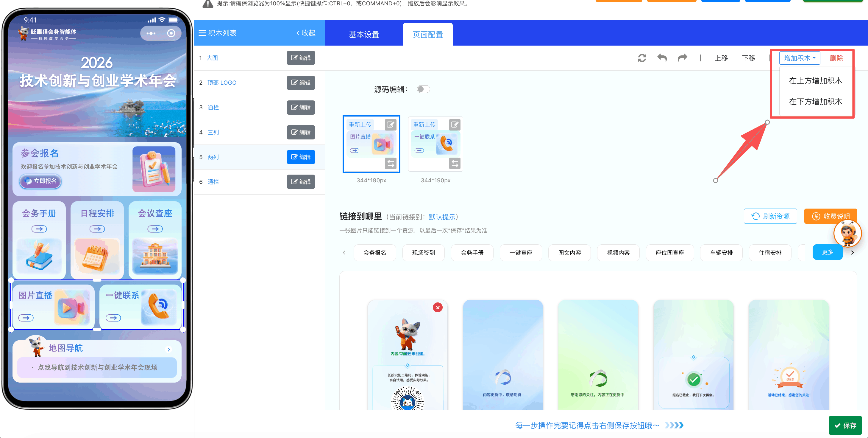868x438 pixels.
Task: Select the 内容更新中 template thumbnail
Action: coord(502,354)
